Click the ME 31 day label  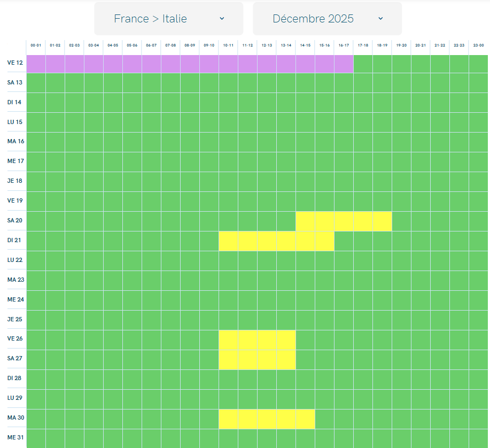(x=15, y=438)
